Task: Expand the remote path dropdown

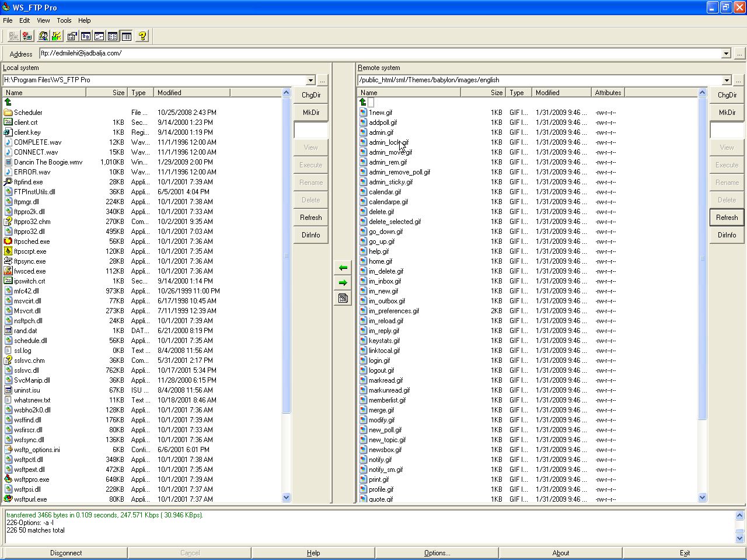Action: click(727, 80)
